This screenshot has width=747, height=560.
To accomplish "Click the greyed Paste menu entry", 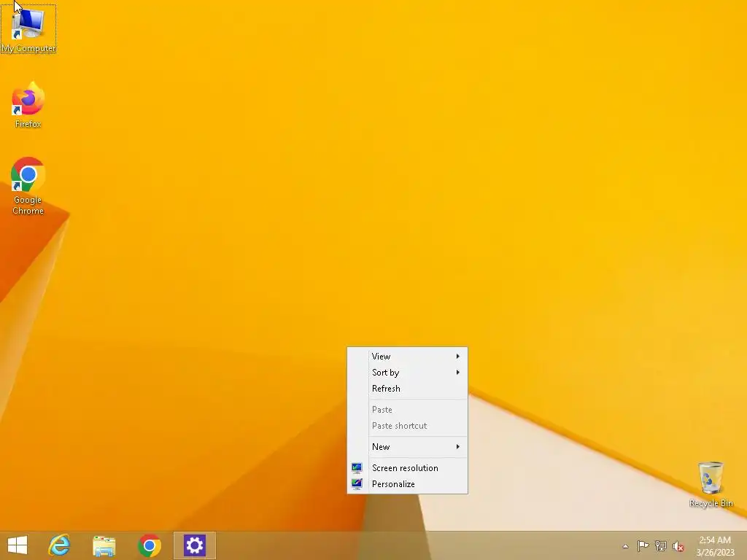I will tap(407, 410).
